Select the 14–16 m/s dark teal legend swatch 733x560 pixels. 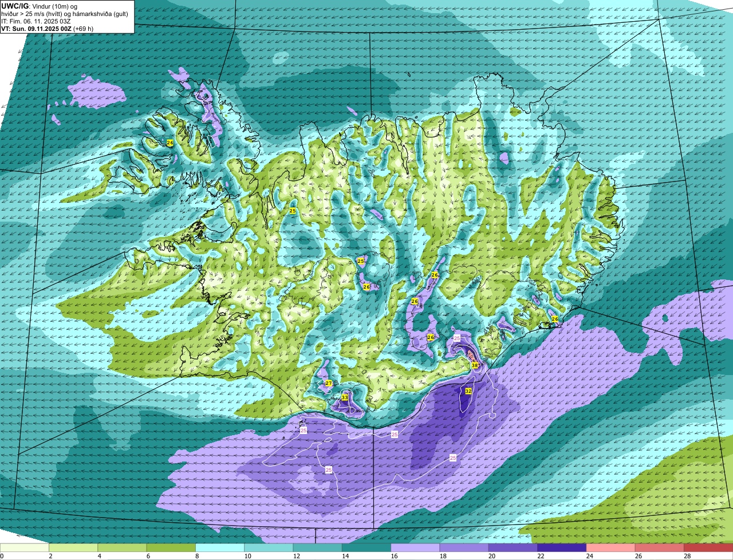[366, 547]
